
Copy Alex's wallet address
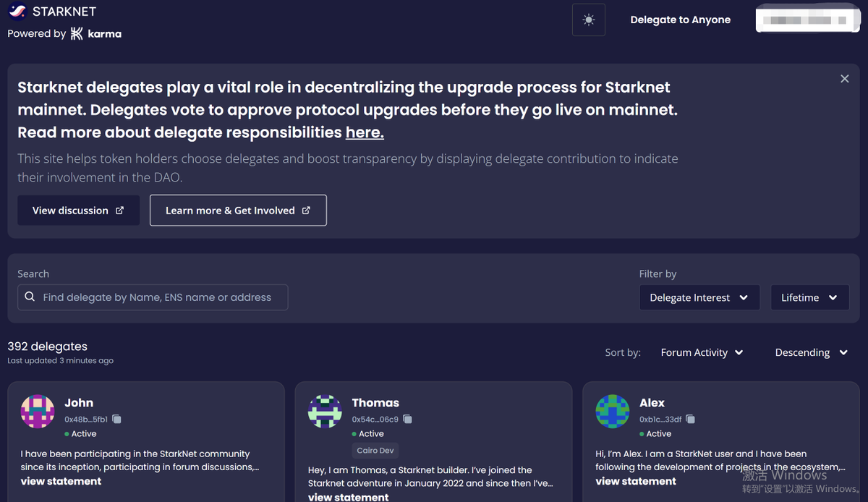click(690, 419)
